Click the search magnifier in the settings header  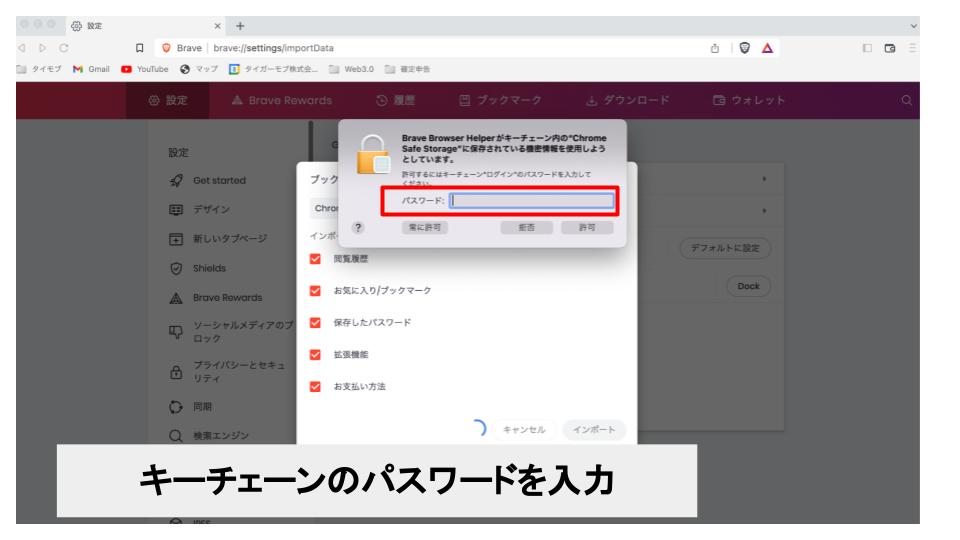906,100
